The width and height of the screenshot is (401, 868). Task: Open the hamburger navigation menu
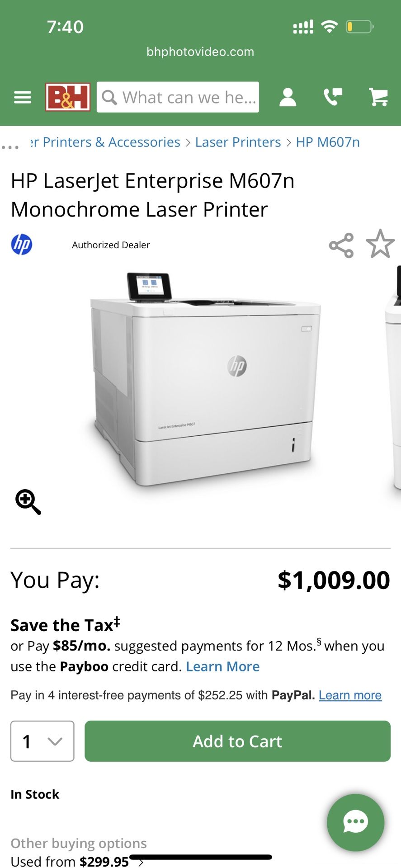coord(23,97)
